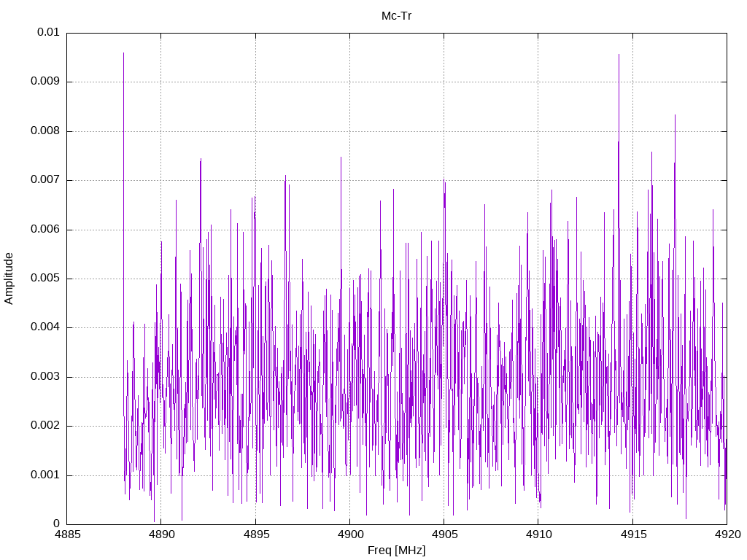This screenshot has height=560, width=747.
Task: Click the y-axis tick label 0.007
Action: 45,180
